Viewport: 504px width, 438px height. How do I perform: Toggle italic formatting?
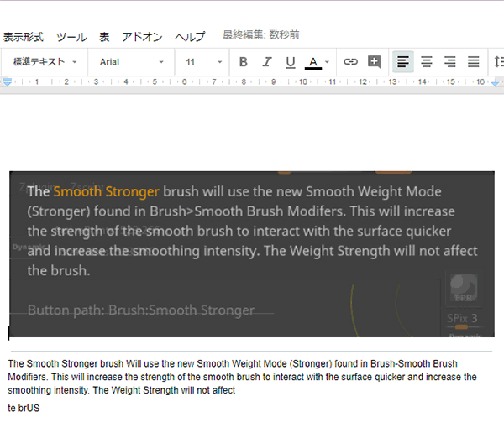pos(267,62)
